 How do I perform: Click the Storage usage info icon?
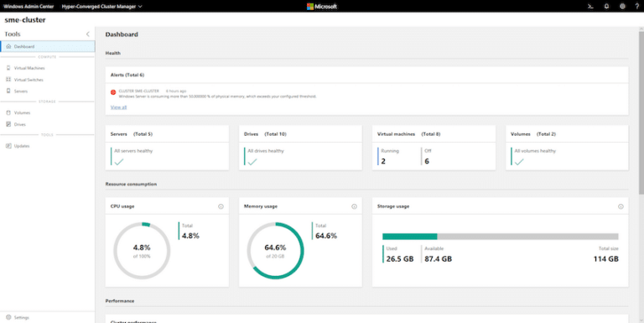(621, 206)
